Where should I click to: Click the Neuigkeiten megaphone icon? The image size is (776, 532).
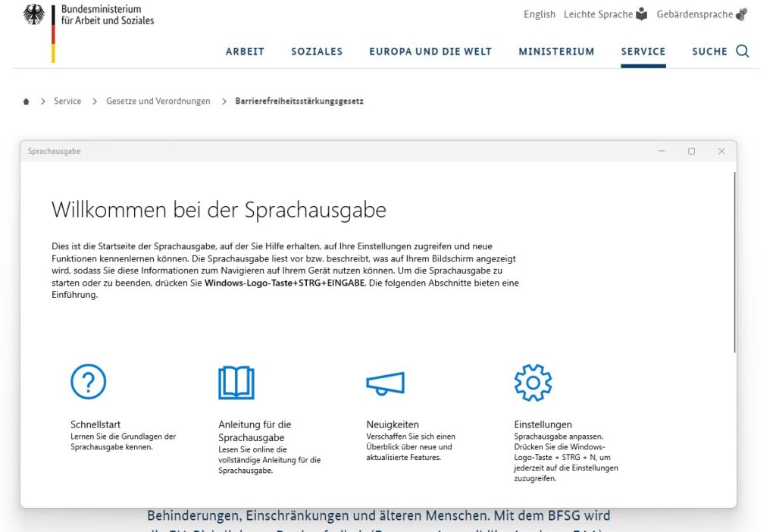point(385,383)
